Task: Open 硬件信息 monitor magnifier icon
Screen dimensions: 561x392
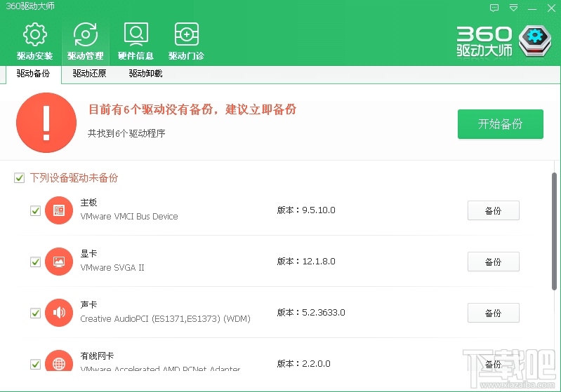Action: tap(136, 34)
